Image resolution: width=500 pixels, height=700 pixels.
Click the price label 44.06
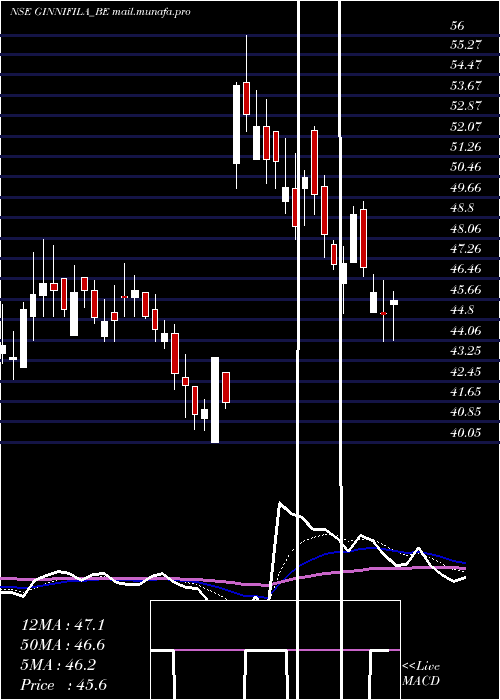[x=466, y=331]
